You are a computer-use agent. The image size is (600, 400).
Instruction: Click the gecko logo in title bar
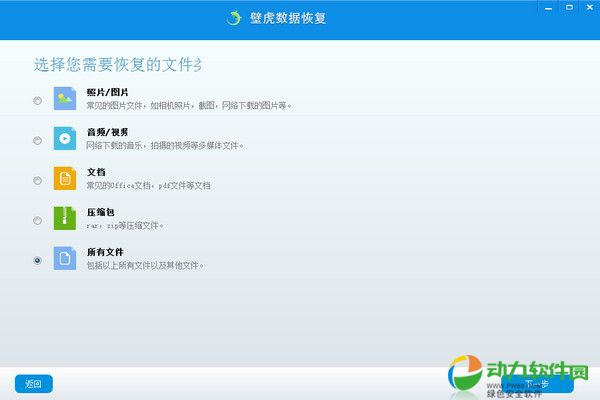click(x=234, y=18)
